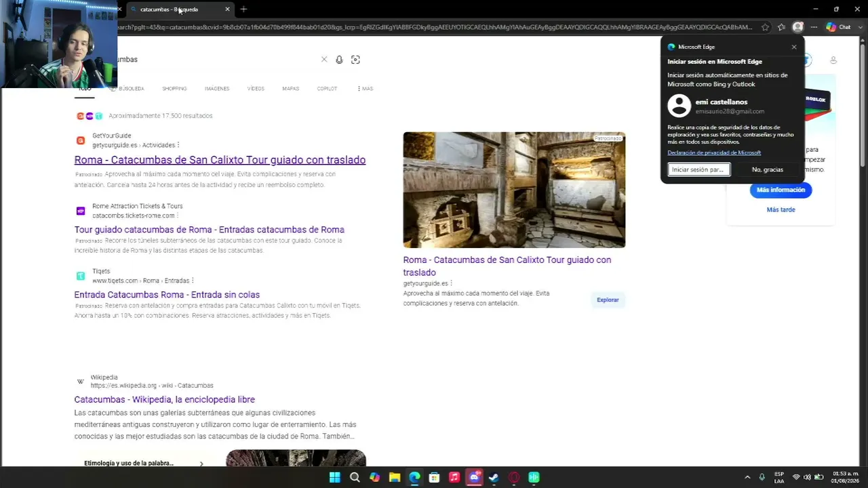Viewport: 868px width, 488px height.
Task: Switch to the VÍDEOS tab
Action: [256, 89]
